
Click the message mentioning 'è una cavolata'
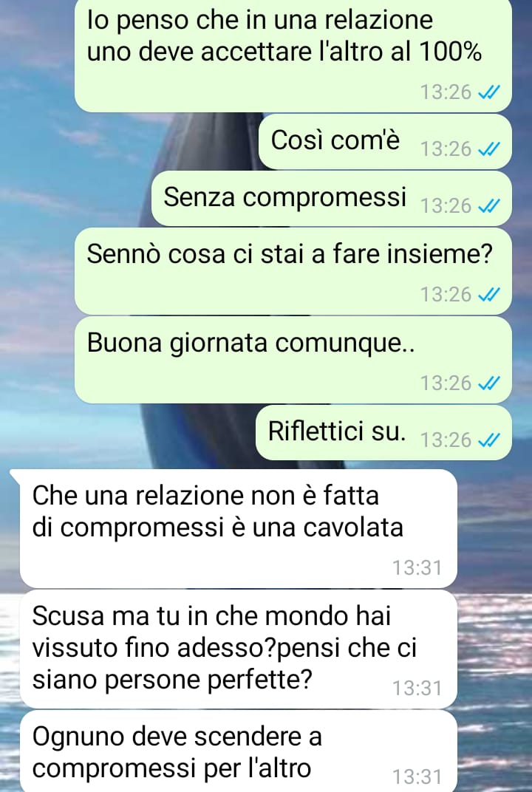[x=239, y=528]
